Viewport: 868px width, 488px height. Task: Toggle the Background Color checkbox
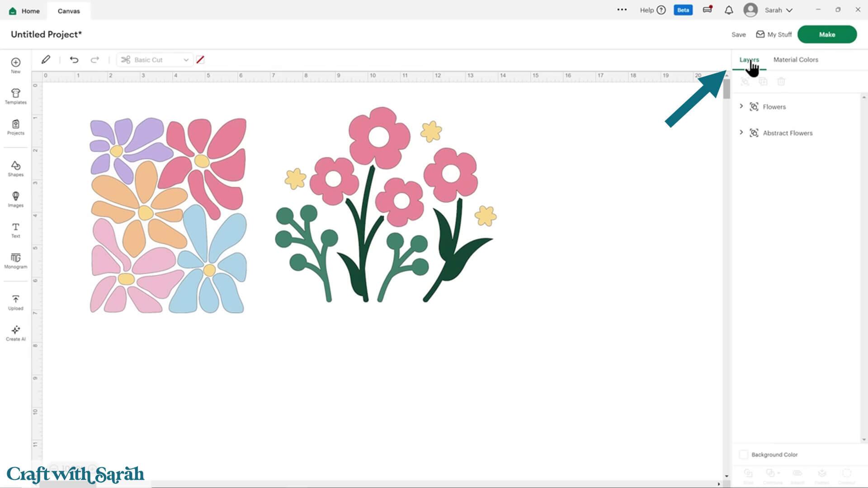[x=743, y=455]
